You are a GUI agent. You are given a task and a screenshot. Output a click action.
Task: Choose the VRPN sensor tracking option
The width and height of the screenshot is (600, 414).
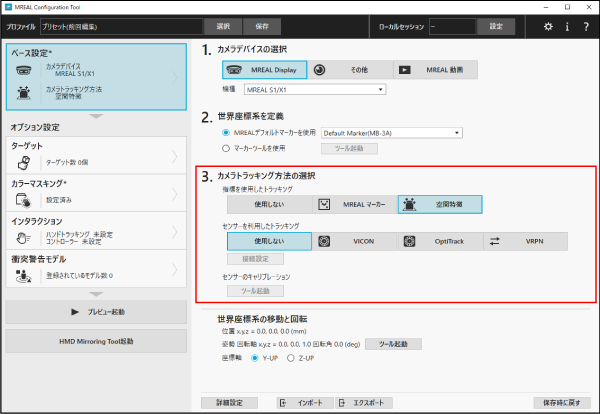click(525, 241)
